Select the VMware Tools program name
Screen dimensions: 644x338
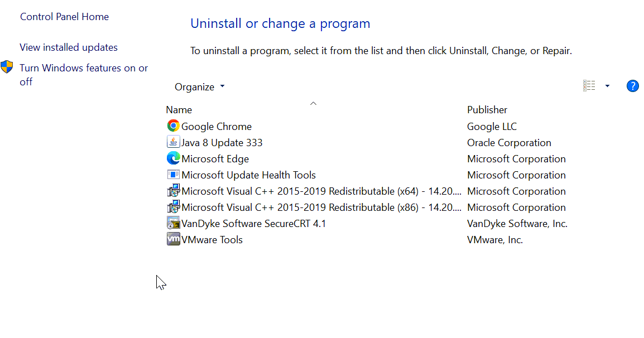coord(212,240)
